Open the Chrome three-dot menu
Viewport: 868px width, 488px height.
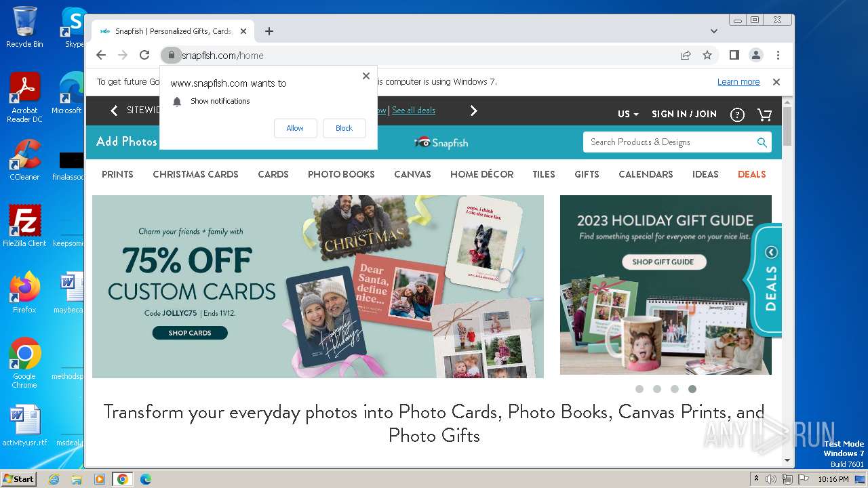point(778,55)
